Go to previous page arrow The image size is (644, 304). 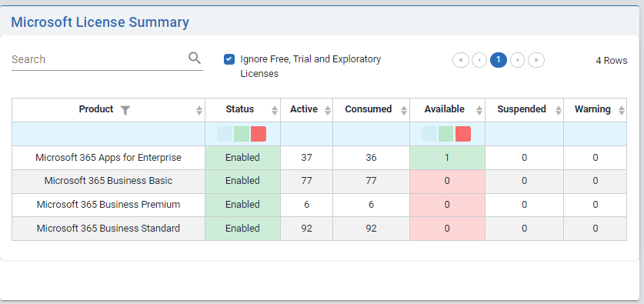(x=479, y=60)
